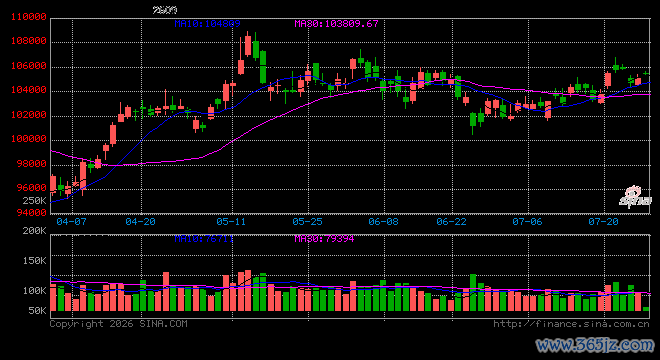Click the 07-20 date axis label
This screenshot has height=360, width=660.
pos(603,221)
